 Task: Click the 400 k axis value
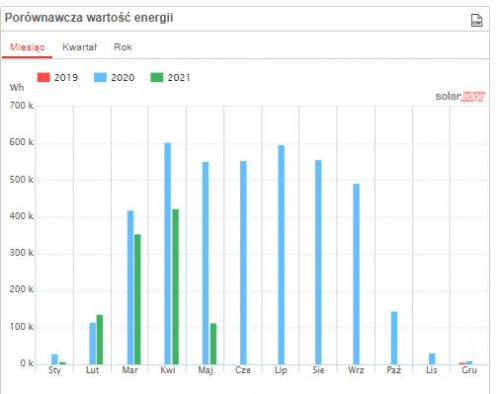pyautogui.click(x=22, y=216)
